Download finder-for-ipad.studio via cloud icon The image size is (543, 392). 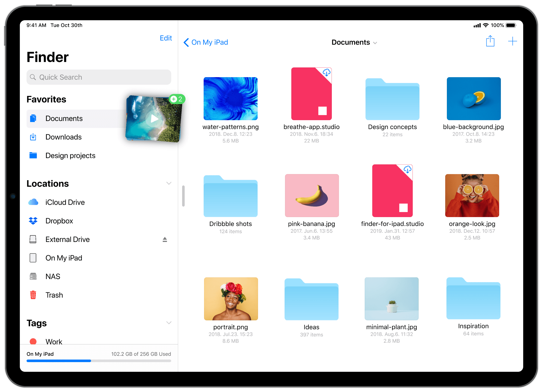click(407, 170)
